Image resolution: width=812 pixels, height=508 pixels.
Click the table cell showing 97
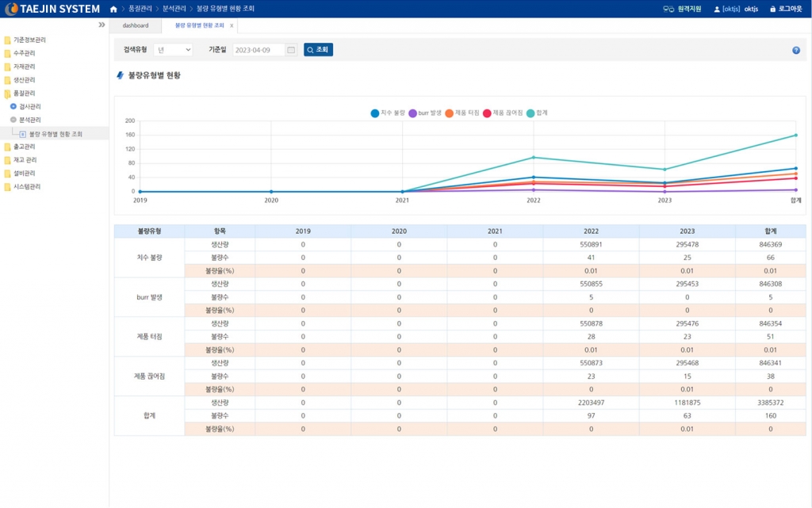591,416
